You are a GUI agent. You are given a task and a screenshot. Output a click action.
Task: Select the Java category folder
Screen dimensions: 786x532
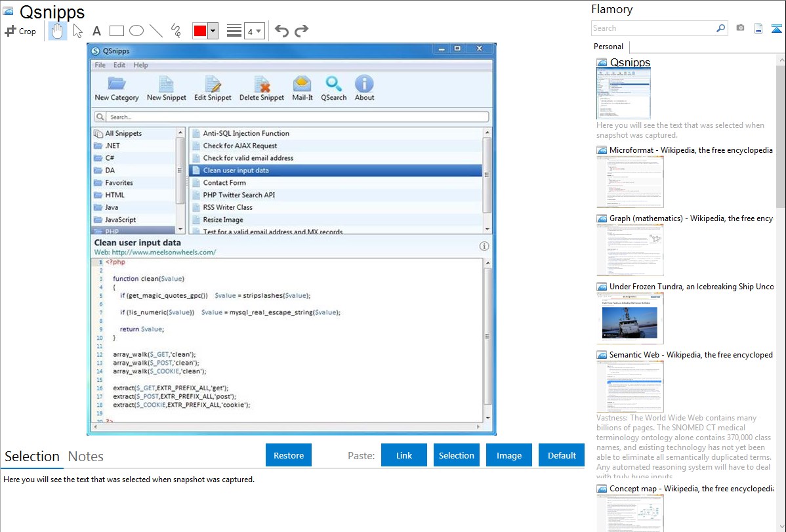(x=133, y=207)
